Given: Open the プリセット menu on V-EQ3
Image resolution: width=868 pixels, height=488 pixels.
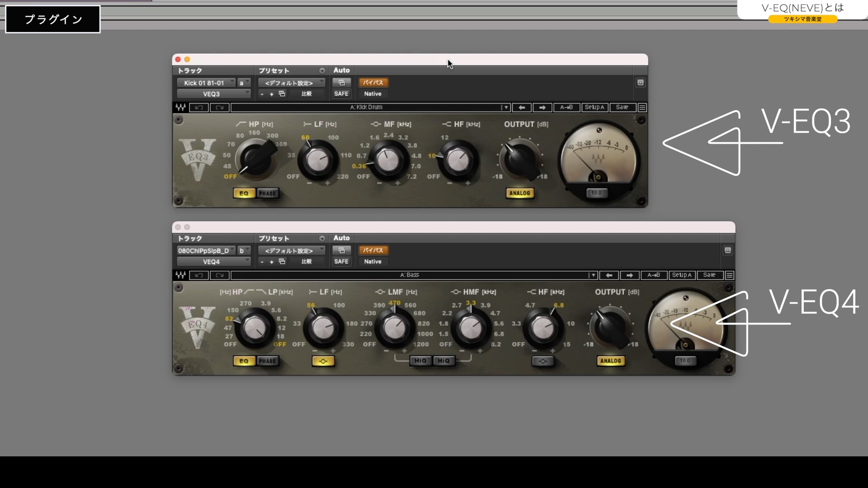Looking at the screenshot, I should point(322,70).
